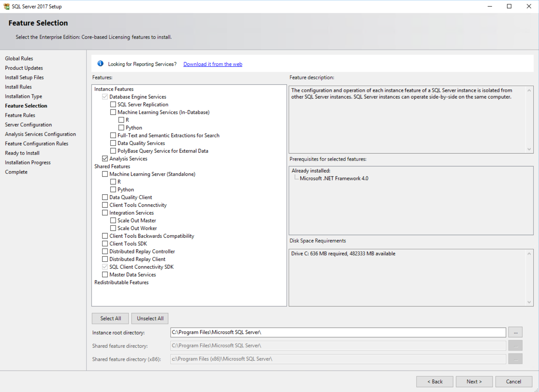Click the blue information icon beside Reporting Services
Image resolution: width=539 pixels, height=392 pixels.
tap(100, 64)
